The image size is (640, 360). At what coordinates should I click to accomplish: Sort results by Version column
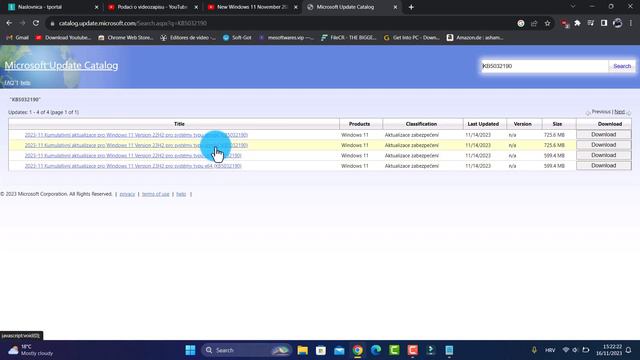point(522,124)
